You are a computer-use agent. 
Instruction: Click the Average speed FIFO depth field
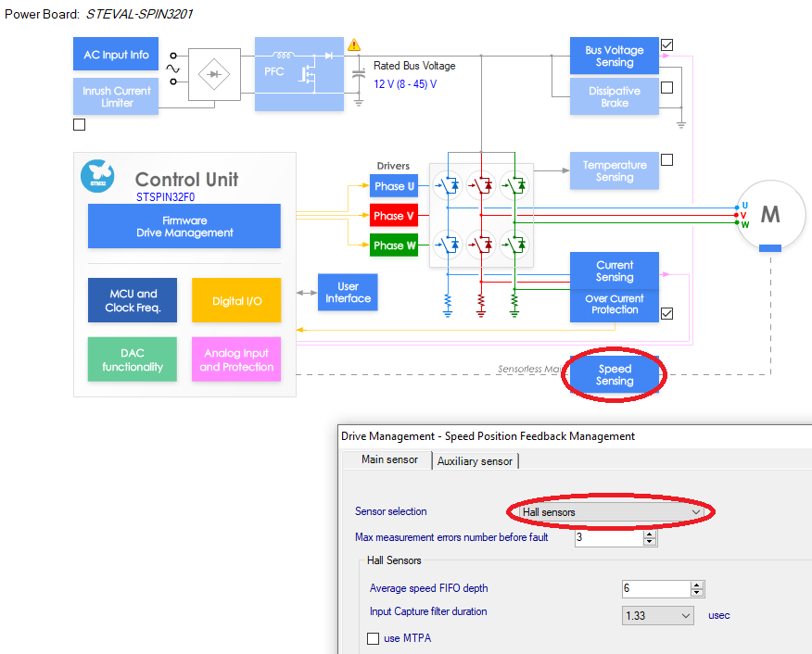click(x=656, y=589)
